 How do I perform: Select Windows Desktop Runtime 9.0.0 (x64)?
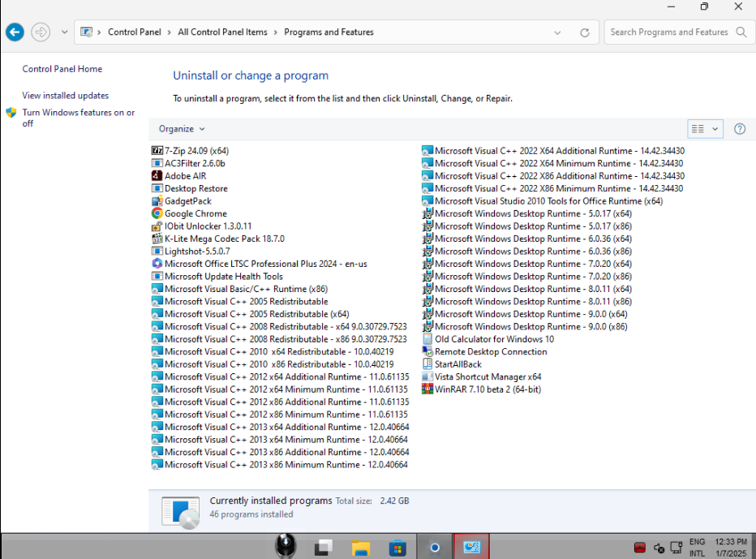(x=525, y=313)
